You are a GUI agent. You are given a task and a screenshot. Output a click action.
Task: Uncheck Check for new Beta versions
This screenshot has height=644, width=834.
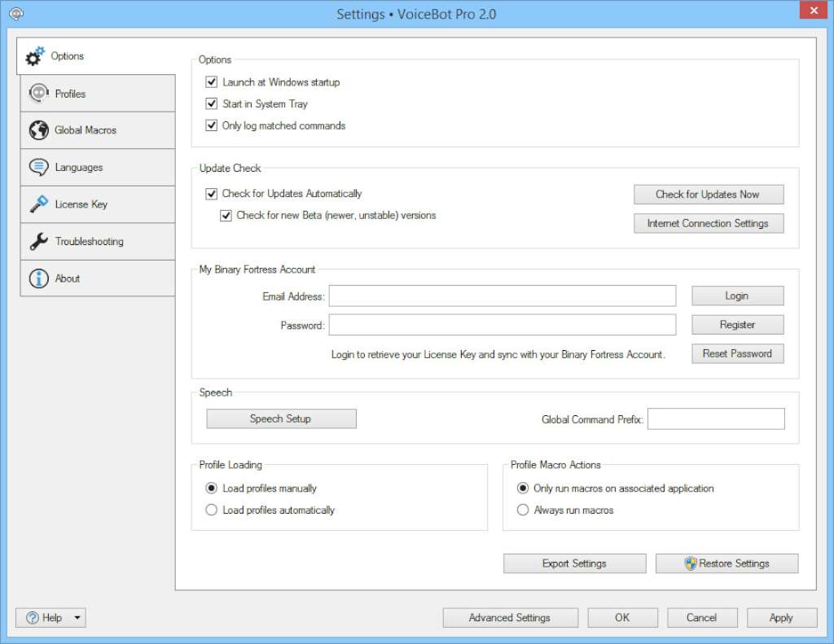[226, 216]
